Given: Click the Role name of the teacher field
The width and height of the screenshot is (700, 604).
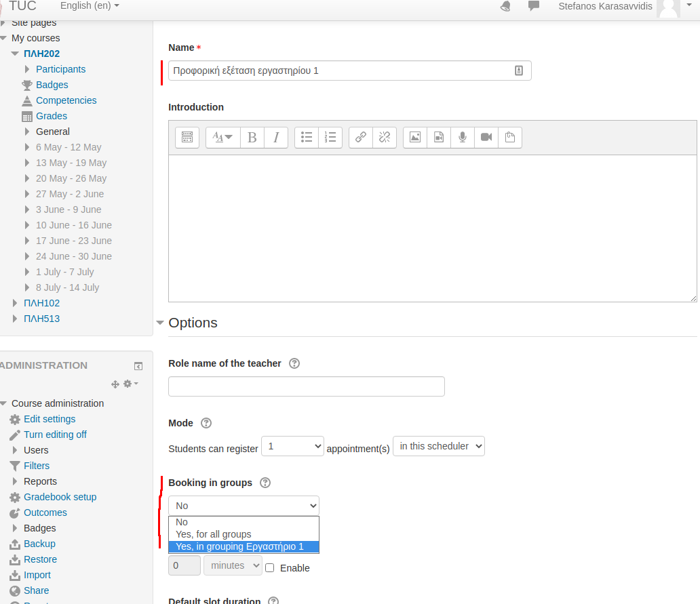Looking at the screenshot, I should 306,386.
